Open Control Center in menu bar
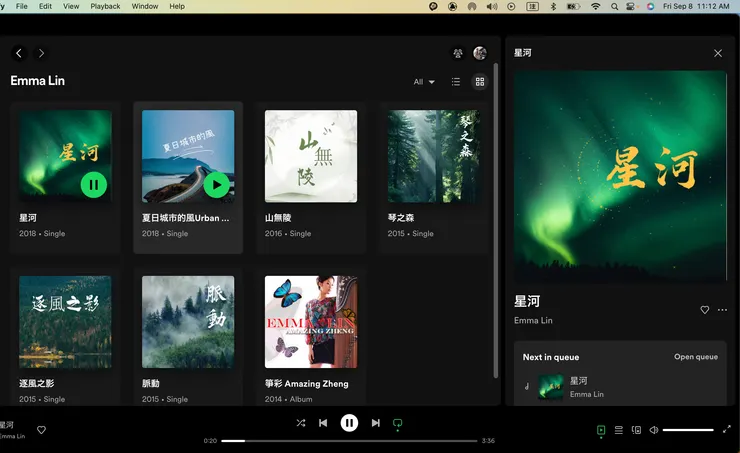Image resolution: width=740 pixels, height=453 pixels. click(x=631, y=6)
